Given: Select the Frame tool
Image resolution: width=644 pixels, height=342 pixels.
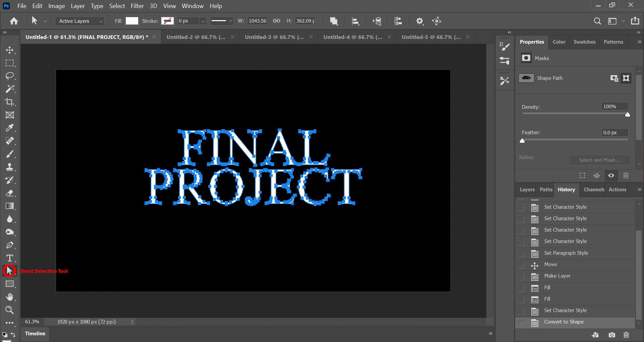Looking at the screenshot, I should (9, 115).
